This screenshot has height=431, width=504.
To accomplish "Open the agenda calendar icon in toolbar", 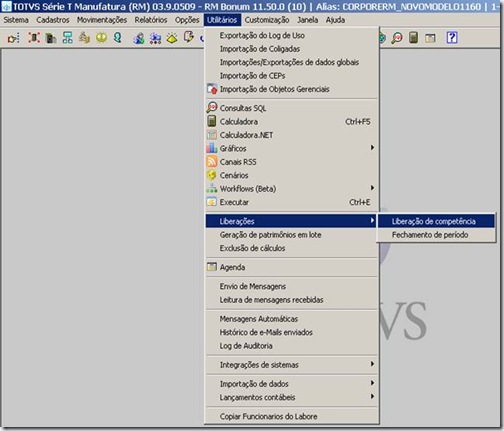I will 430,38.
